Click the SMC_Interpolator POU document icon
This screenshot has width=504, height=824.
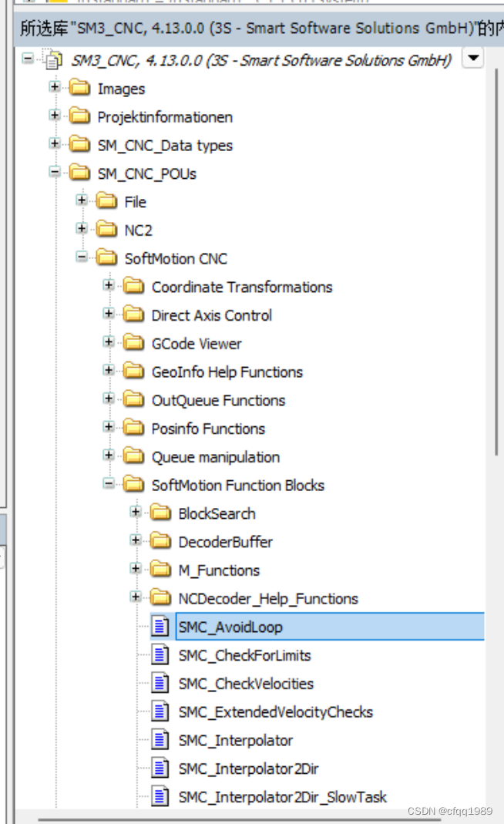pos(160,739)
